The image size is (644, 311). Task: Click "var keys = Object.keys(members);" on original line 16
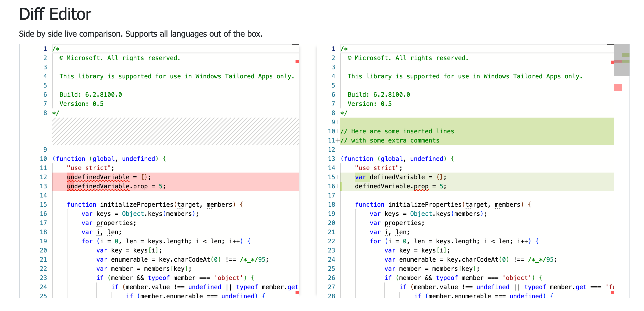pyautogui.click(x=140, y=214)
